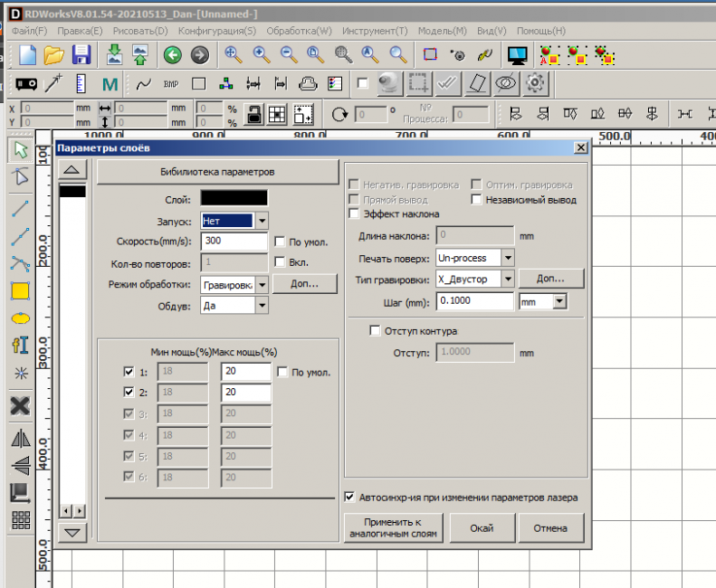Click the black Слой color swatch
716x588 pixels.
pos(234,198)
